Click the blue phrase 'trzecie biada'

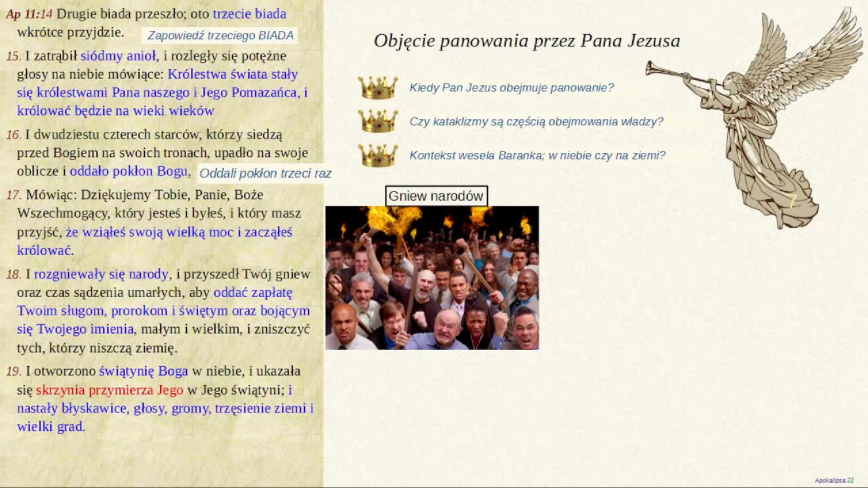[250, 14]
